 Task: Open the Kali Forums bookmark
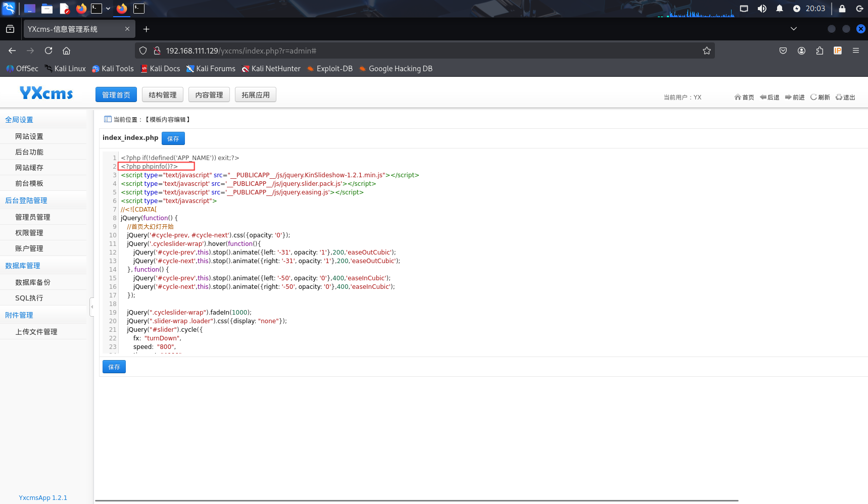click(x=211, y=69)
